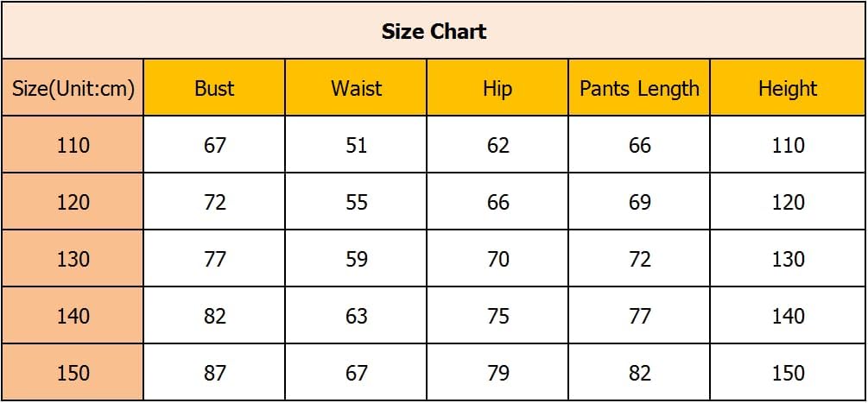868x403 pixels.
Task: Select the size 150 row label
Action: click(x=73, y=373)
